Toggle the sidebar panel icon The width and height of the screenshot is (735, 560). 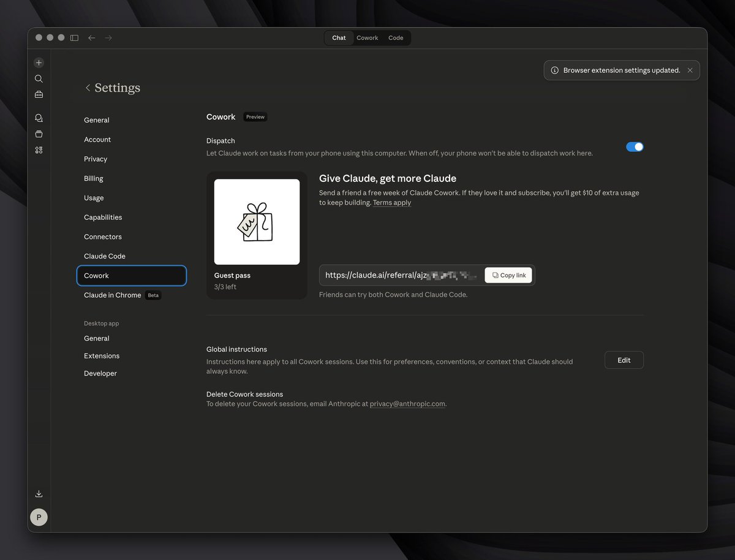tap(74, 38)
